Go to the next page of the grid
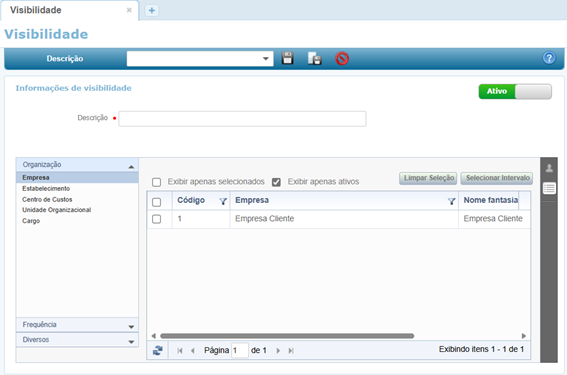 coord(278,350)
